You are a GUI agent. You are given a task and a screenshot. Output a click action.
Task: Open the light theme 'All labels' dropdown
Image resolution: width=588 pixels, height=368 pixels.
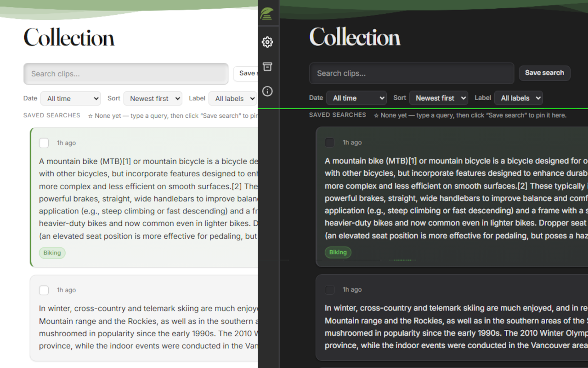tap(232, 98)
